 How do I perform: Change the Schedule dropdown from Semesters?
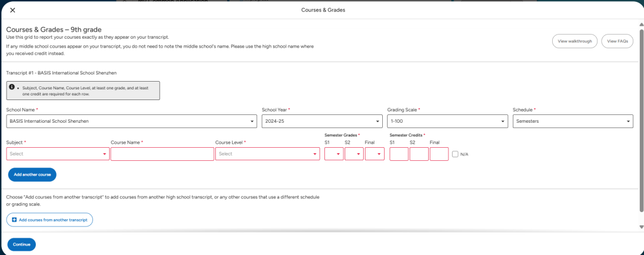coord(572,121)
